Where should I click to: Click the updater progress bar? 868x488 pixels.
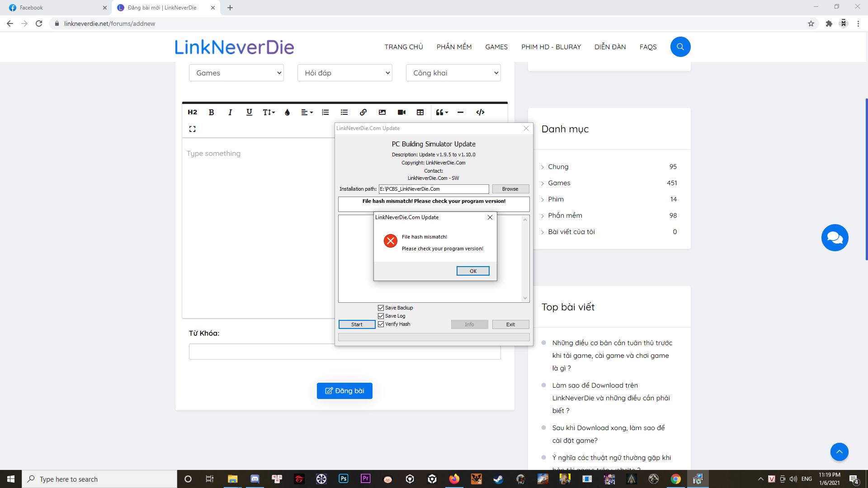click(434, 337)
